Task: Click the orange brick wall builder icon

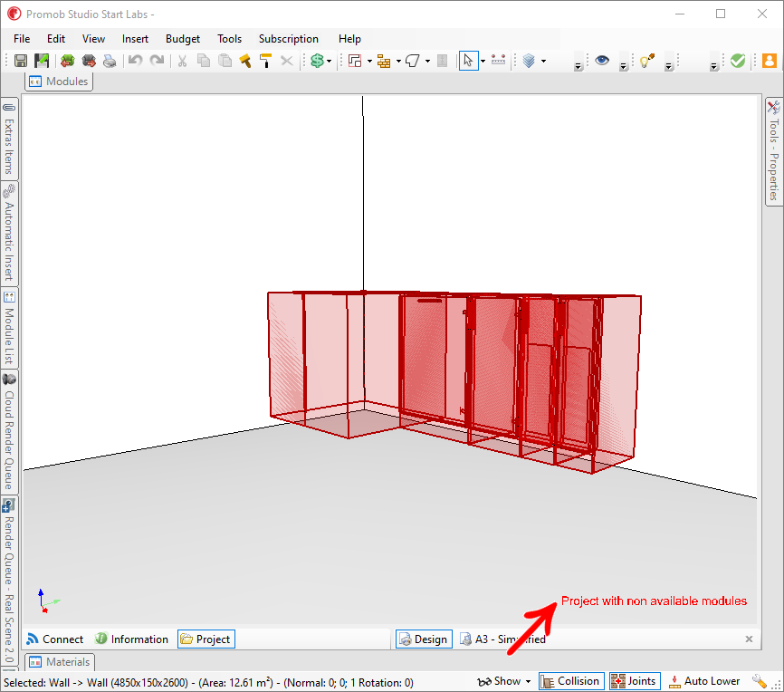Action: pos(384,61)
